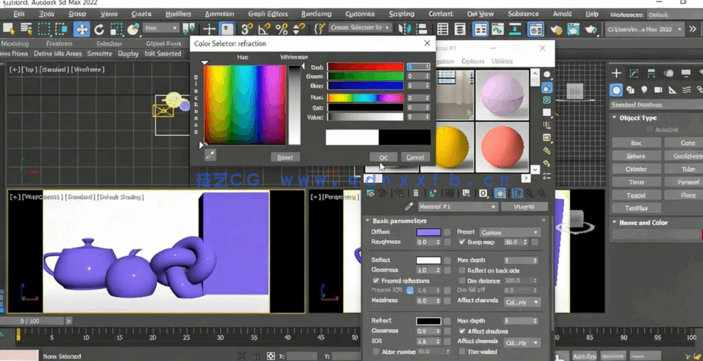Pick the color eyedropper in Color Selector
This screenshot has width=703, height=361.
(210, 155)
